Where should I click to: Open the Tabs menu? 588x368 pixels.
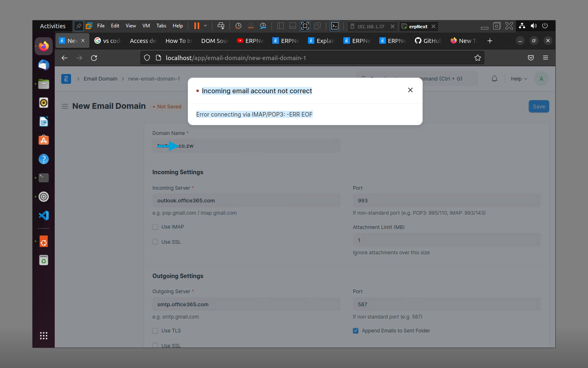(x=161, y=26)
